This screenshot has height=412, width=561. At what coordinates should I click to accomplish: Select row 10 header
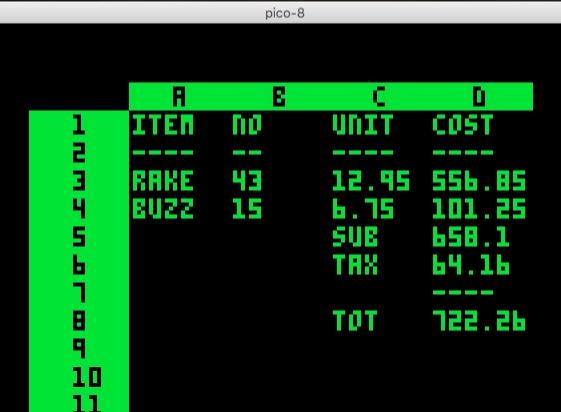(x=87, y=377)
